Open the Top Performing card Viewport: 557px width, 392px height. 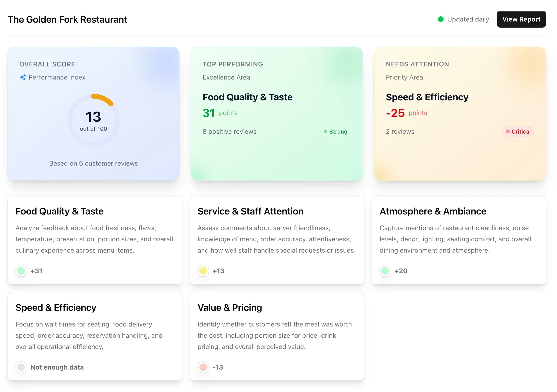pos(277,114)
